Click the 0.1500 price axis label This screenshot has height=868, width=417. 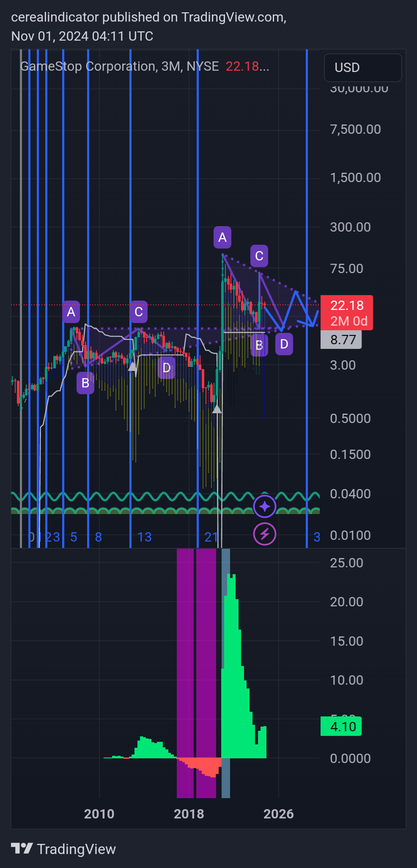pos(351,454)
